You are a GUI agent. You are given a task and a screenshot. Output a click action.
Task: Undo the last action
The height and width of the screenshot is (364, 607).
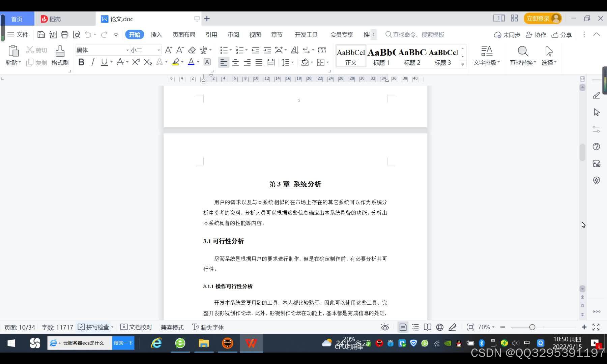tap(88, 34)
